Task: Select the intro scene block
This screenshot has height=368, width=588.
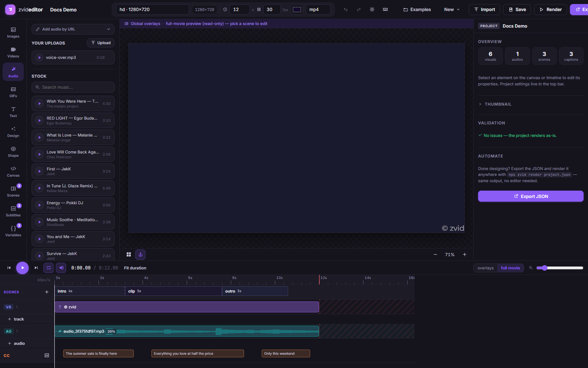Action: [90, 291]
